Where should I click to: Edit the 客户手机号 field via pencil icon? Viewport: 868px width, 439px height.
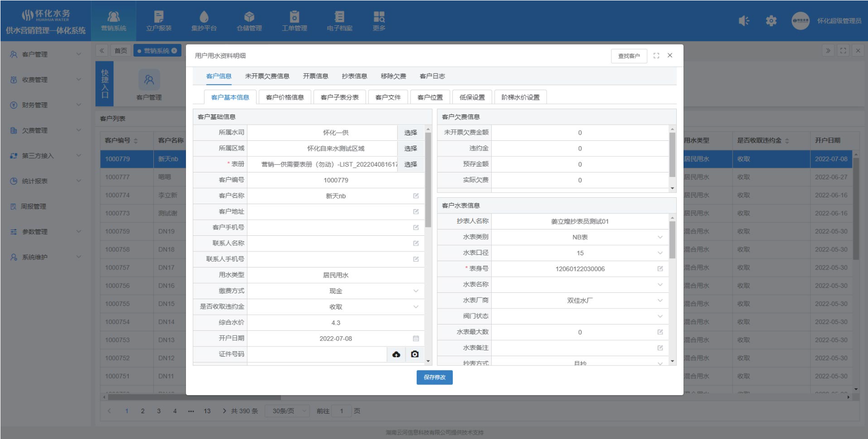(x=416, y=228)
